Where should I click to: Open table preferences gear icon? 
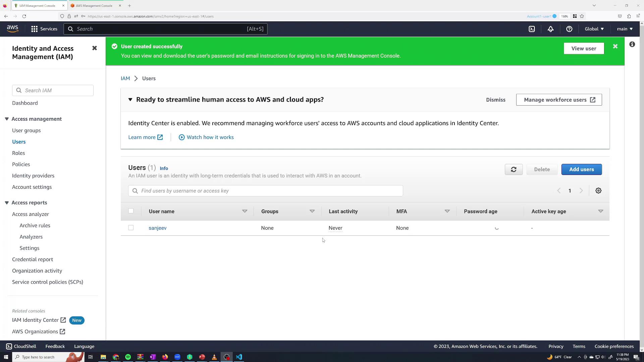pos(598,191)
